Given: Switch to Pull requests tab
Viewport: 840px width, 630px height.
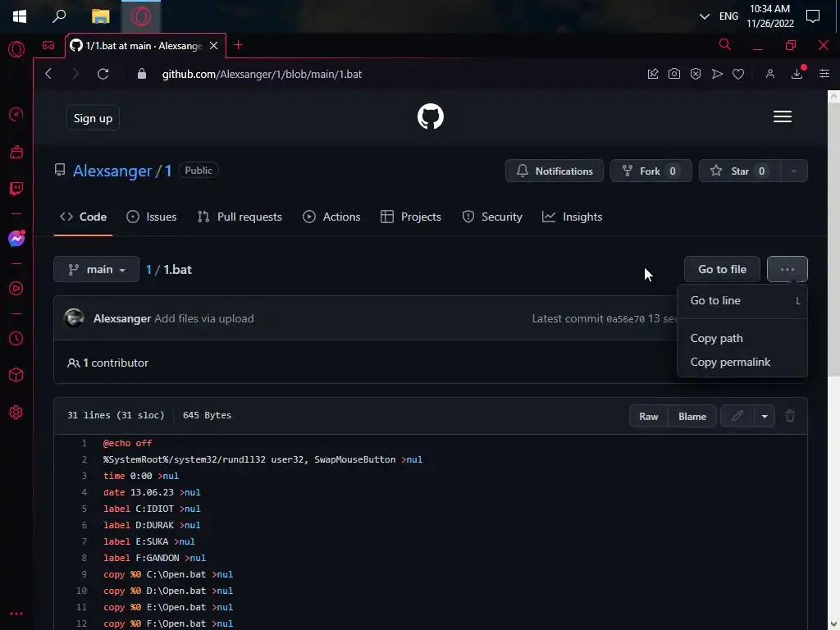Looking at the screenshot, I should 240,217.
